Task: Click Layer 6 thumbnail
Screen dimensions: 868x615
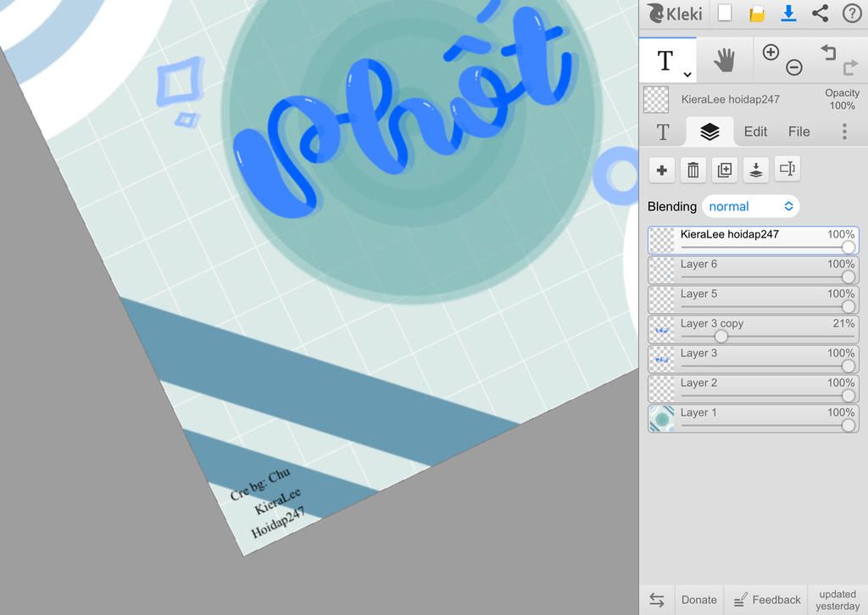Action: 661,270
